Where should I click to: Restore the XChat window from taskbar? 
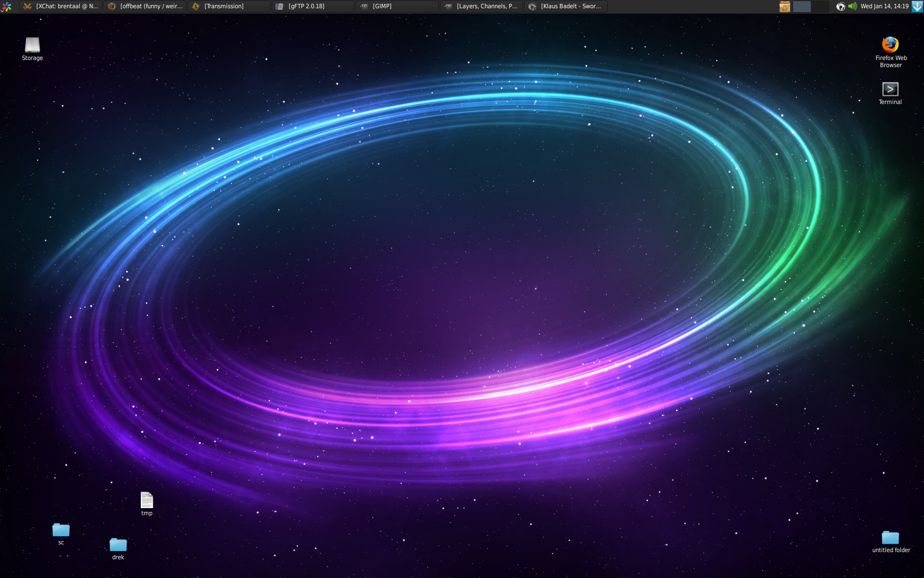61,7
